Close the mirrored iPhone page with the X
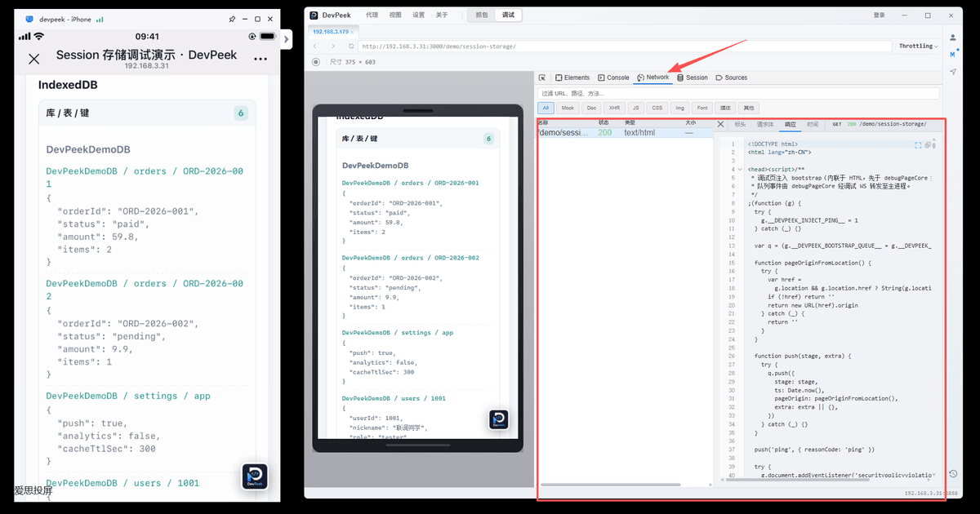The image size is (980, 514). coord(33,59)
